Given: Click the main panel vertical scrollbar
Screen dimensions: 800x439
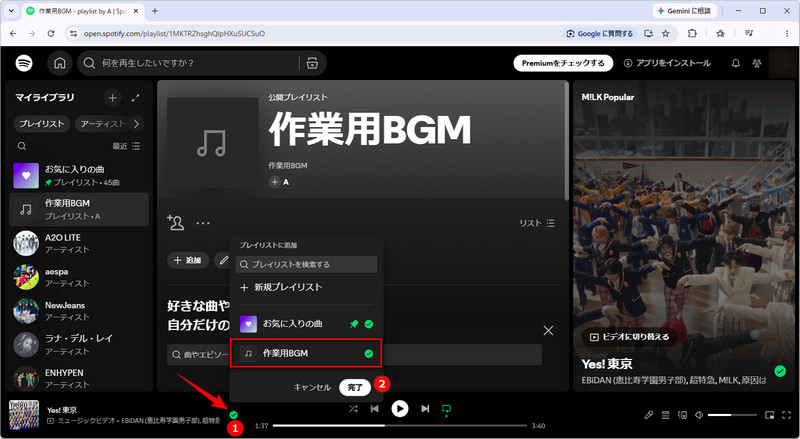Looking at the screenshot, I should (x=566, y=143).
